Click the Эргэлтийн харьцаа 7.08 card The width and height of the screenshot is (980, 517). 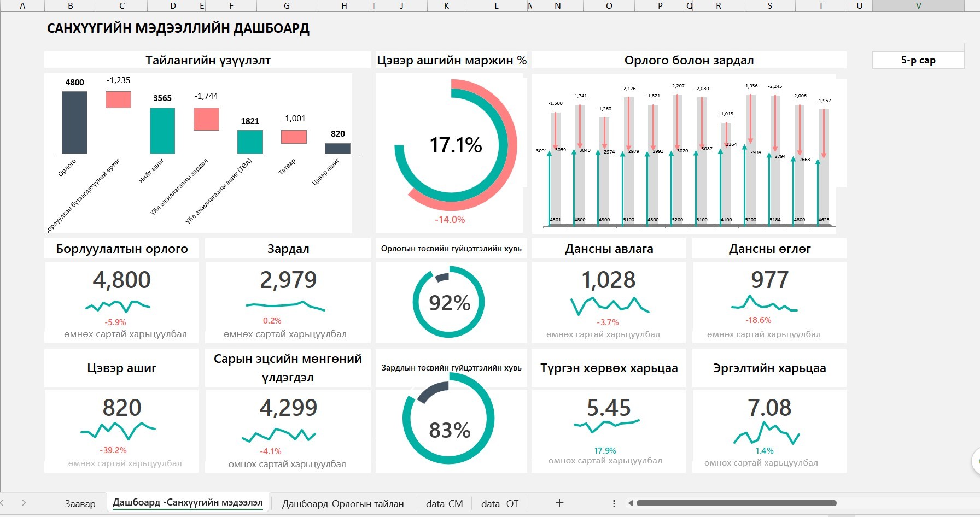pyautogui.click(x=769, y=431)
